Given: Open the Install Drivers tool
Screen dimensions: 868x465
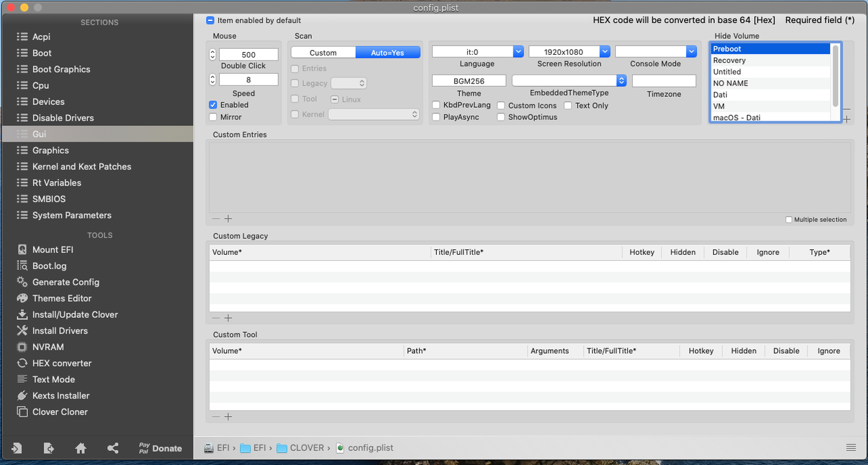Looking at the screenshot, I should (x=60, y=331).
